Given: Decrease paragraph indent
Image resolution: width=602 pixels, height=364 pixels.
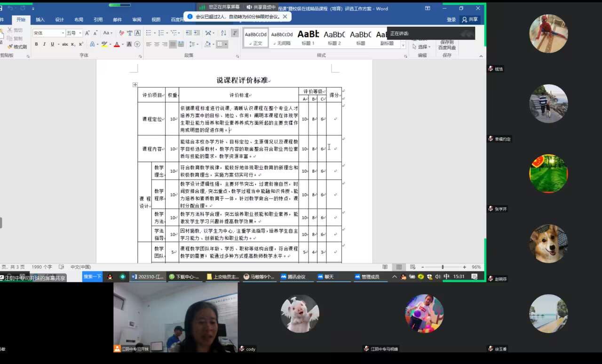Looking at the screenshot, I should pos(189,33).
